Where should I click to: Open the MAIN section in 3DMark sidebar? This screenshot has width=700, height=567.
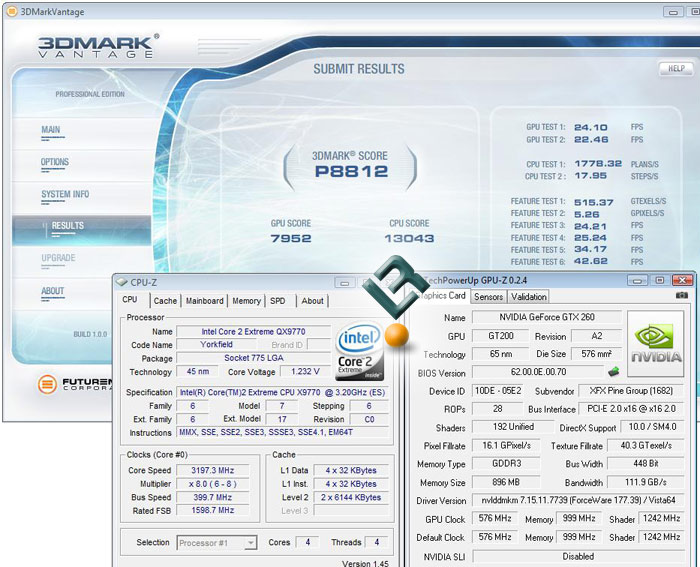click(x=50, y=130)
